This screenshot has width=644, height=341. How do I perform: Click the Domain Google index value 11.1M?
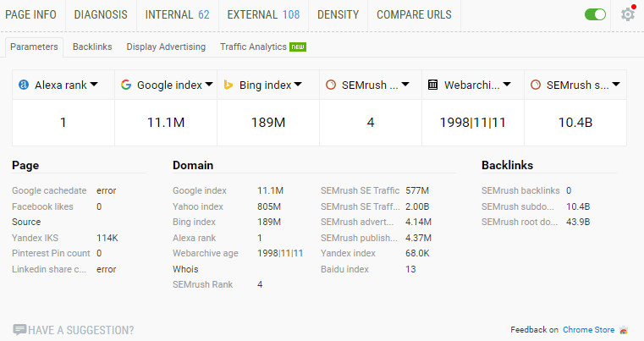coord(270,190)
